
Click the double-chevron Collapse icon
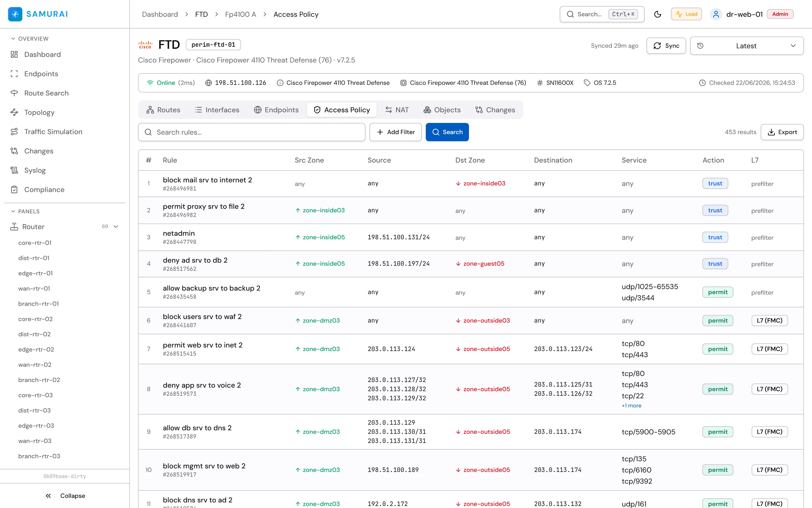coord(48,496)
